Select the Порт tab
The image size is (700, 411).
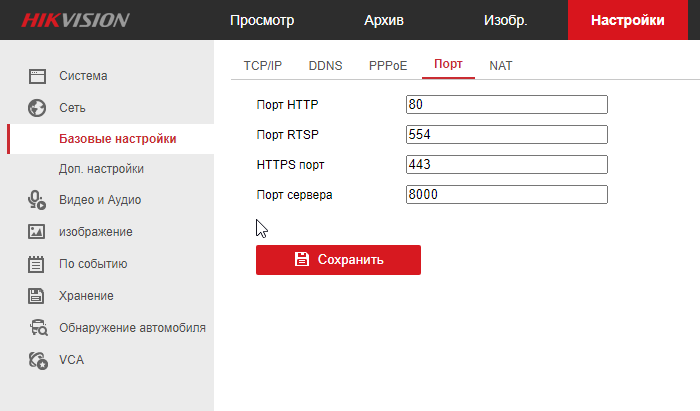pos(448,64)
